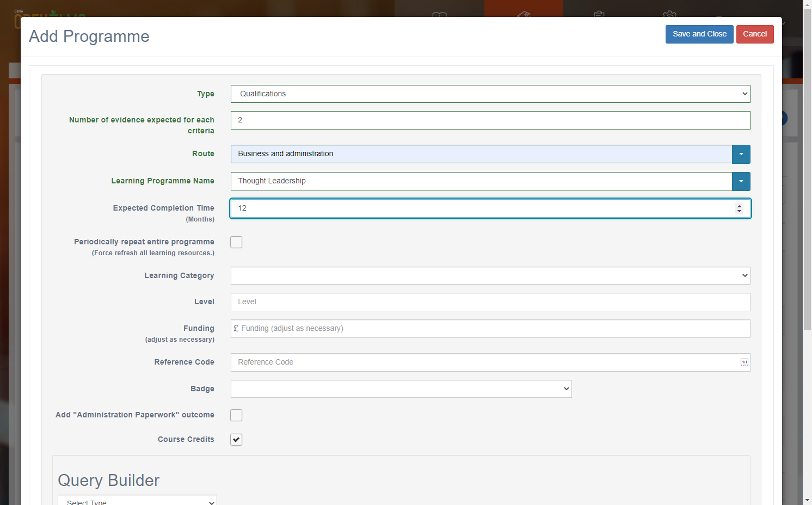This screenshot has height=505, width=812.
Task: Click the "Route" field label
Action: 203,153
